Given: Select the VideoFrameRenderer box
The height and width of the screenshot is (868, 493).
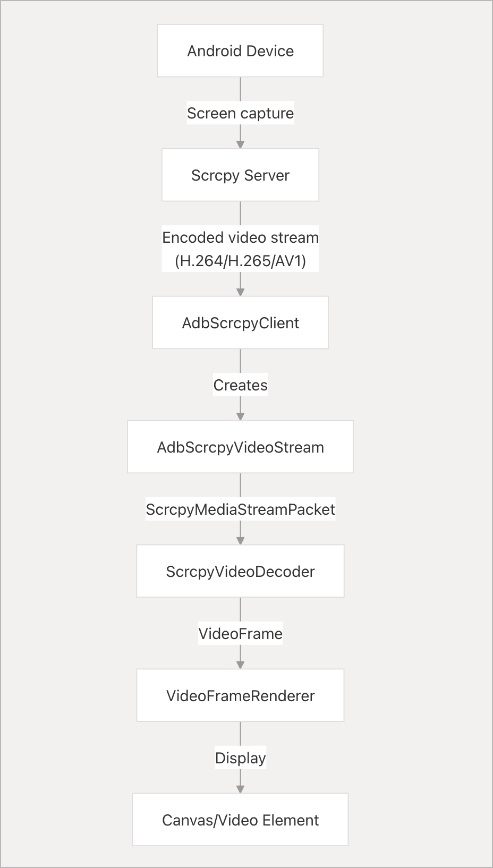Looking at the screenshot, I should [240, 696].
